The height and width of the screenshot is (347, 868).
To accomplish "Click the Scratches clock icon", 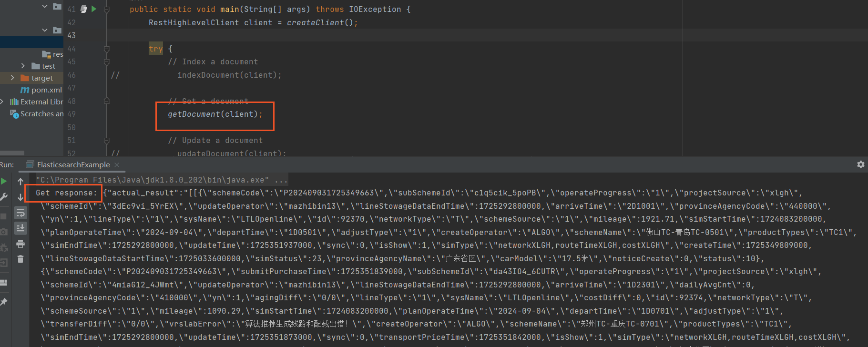I will click(14, 114).
